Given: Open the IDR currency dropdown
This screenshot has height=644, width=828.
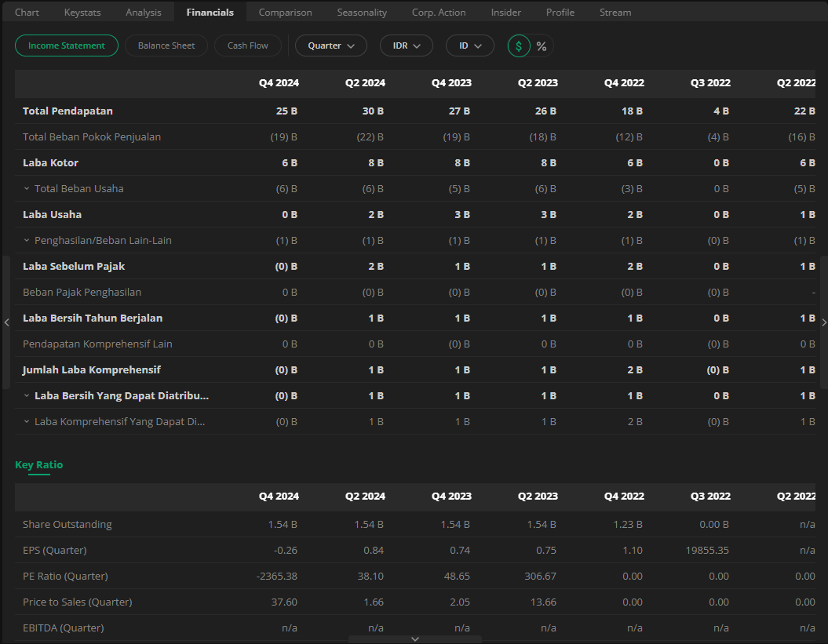Looking at the screenshot, I should 406,45.
